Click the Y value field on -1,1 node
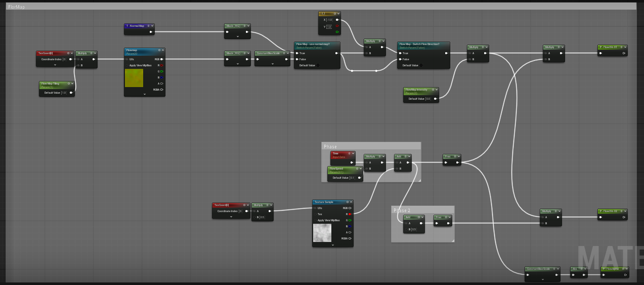Image resolution: width=644 pixels, height=285 pixels. pyautogui.click(x=329, y=26)
